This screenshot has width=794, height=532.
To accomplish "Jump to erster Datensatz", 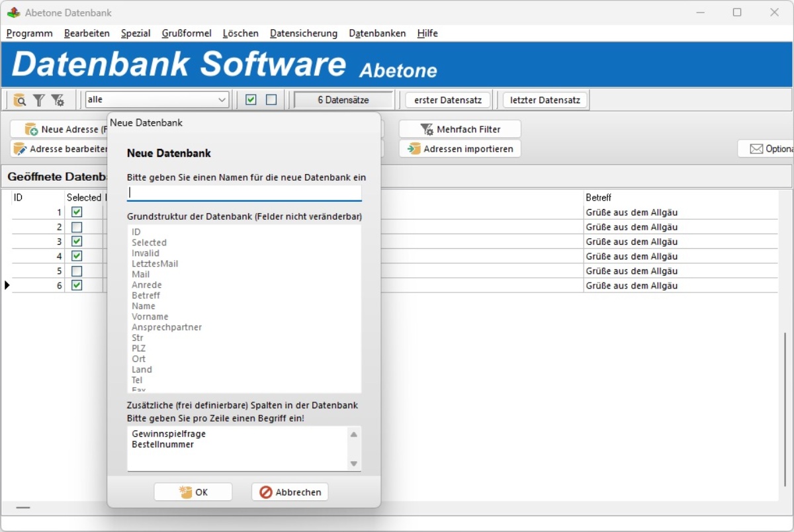I will tap(448, 100).
